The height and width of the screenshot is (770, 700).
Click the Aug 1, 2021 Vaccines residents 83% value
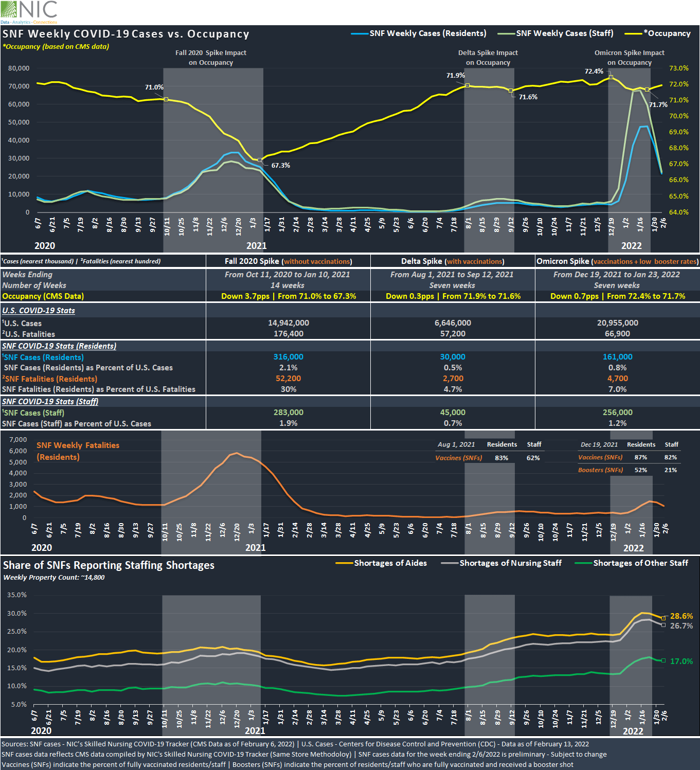click(x=501, y=458)
